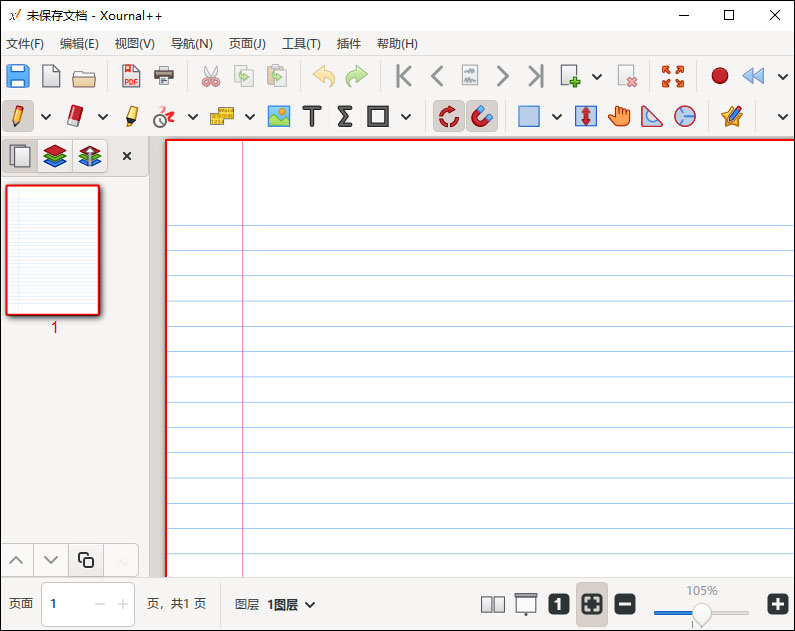Screen dimensions: 795x631
Task: Toggle rotation snapping button
Action: (448, 116)
